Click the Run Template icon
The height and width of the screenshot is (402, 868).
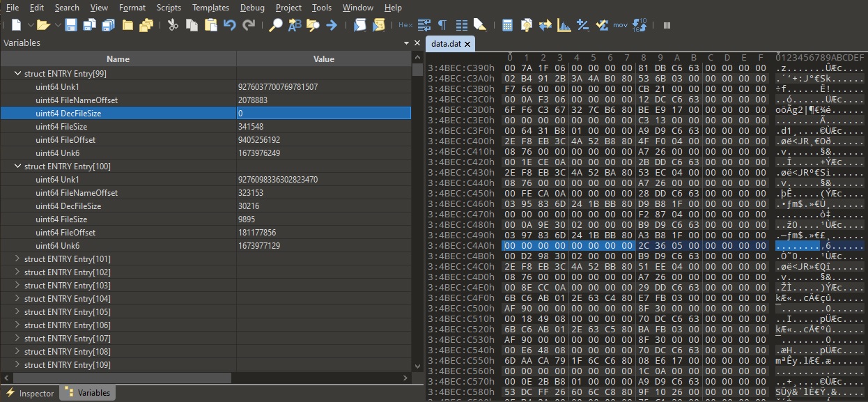pyautogui.click(x=378, y=25)
